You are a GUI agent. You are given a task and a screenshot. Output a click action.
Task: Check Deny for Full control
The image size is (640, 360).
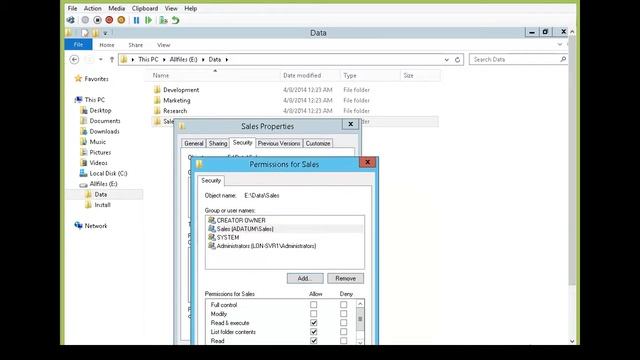pyautogui.click(x=344, y=304)
